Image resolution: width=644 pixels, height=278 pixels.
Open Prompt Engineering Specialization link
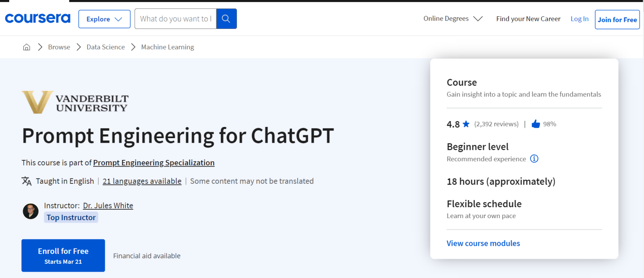pos(153,162)
